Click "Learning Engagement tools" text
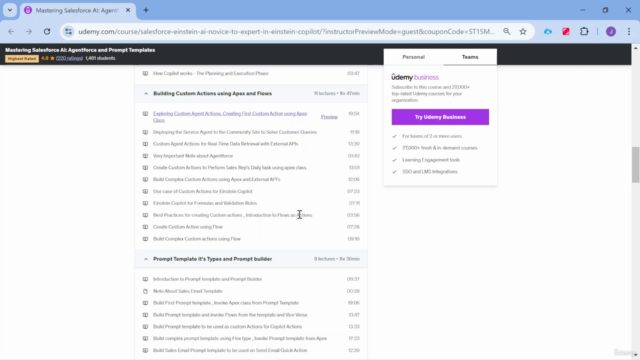 click(431, 160)
